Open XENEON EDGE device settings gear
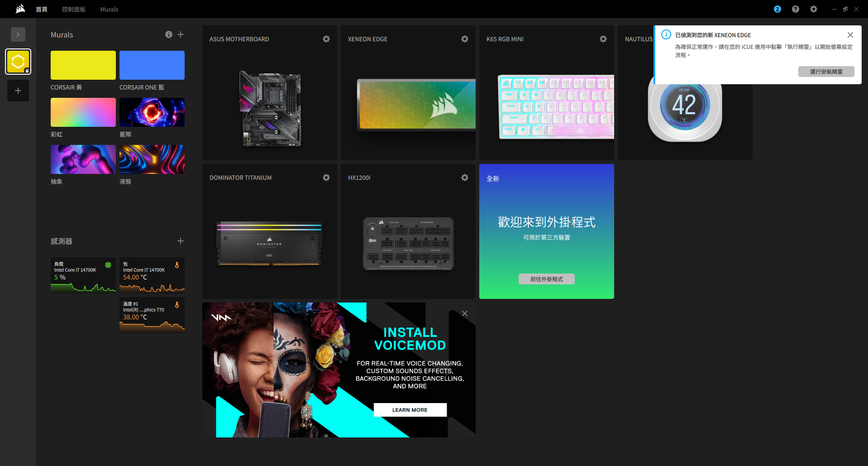 (464, 39)
